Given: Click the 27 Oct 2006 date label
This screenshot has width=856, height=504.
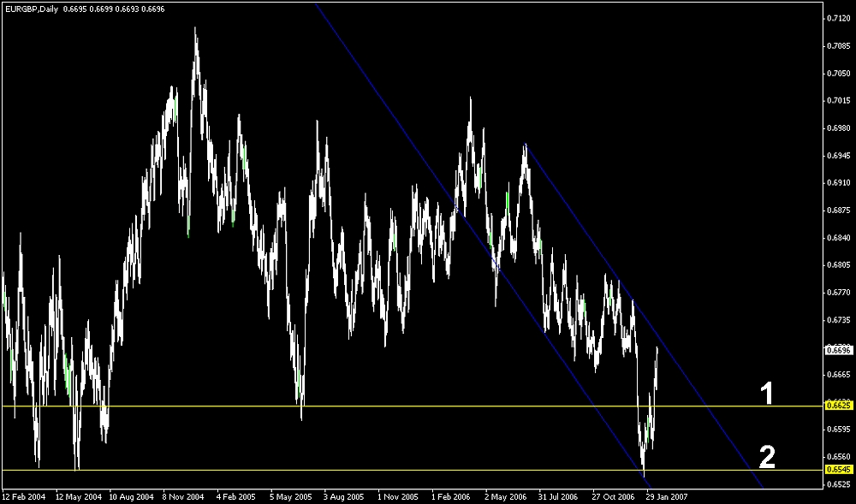Looking at the screenshot, I should 613,495.
